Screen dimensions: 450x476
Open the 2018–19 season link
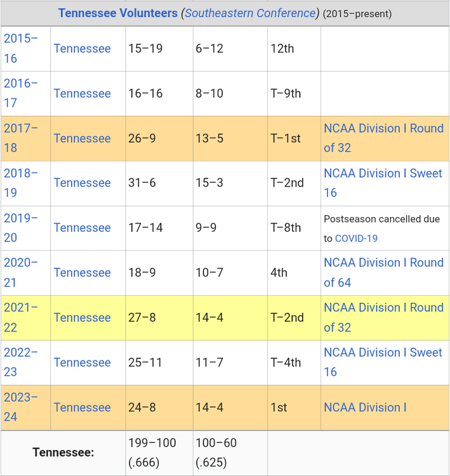20,183
